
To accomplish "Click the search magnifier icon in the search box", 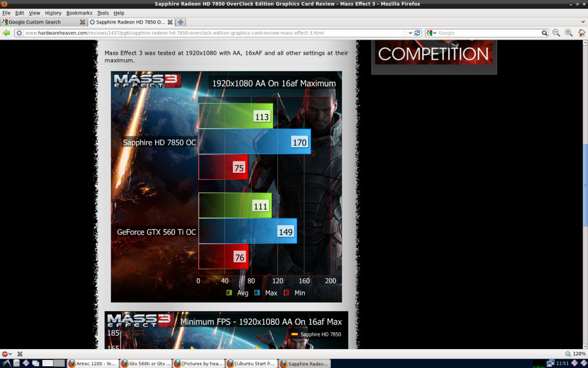I will click(x=544, y=33).
